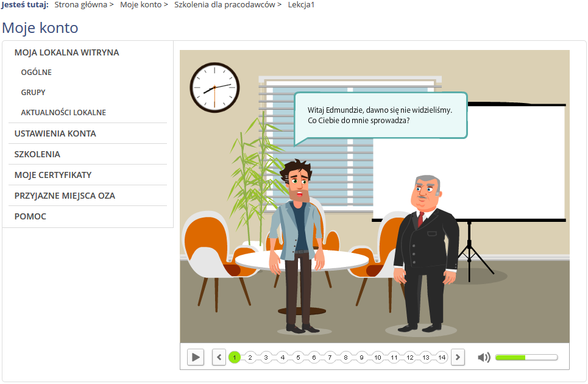Mute audio with speaker icon
Screen dimensions: 588x384
point(484,357)
